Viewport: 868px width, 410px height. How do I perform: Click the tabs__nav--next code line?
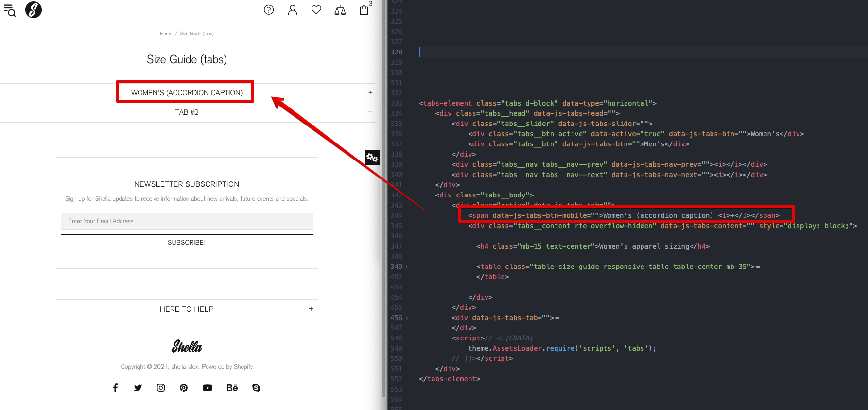[609, 175]
